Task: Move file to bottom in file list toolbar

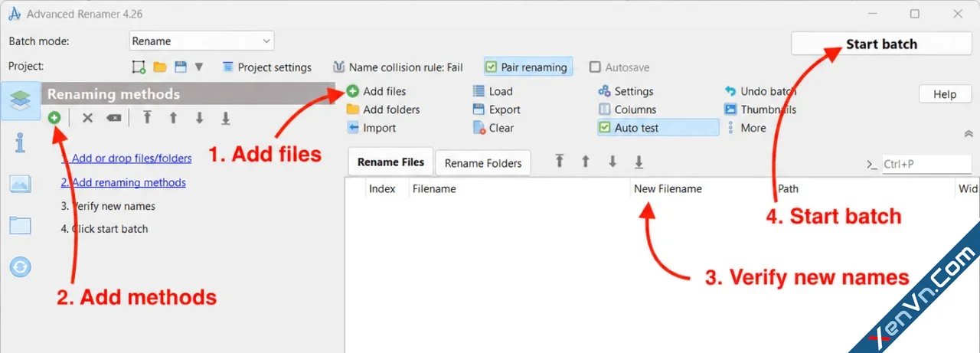Action: click(639, 162)
